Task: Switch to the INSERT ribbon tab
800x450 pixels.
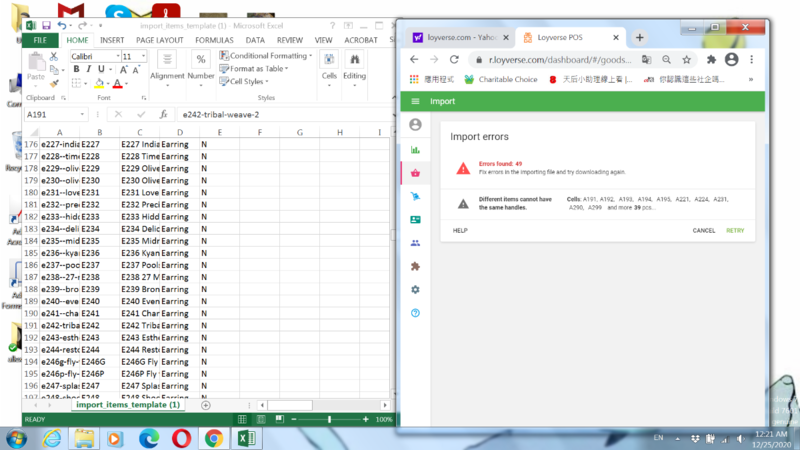Action: [x=112, y=40]
